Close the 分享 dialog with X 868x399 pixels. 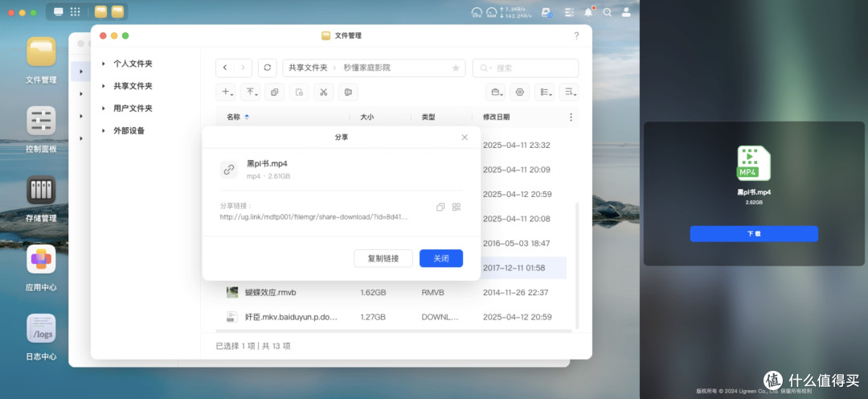pos(465,137)
